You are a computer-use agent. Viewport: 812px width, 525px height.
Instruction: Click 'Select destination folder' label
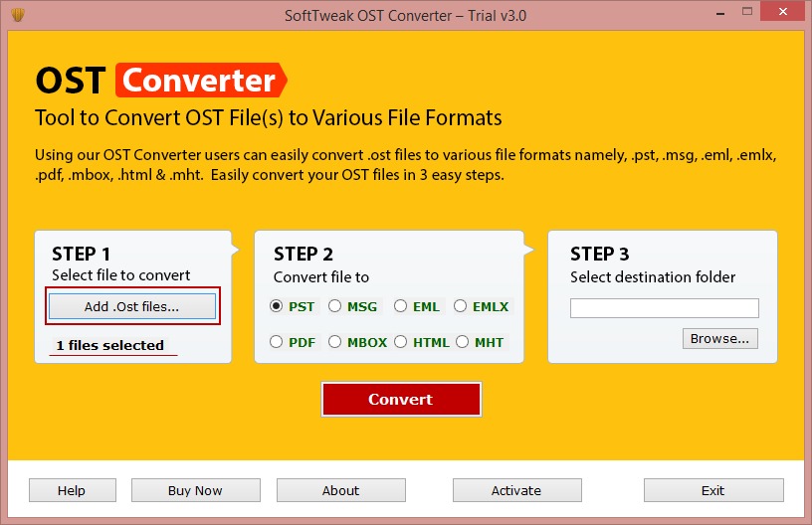click(x=653, y=277)
